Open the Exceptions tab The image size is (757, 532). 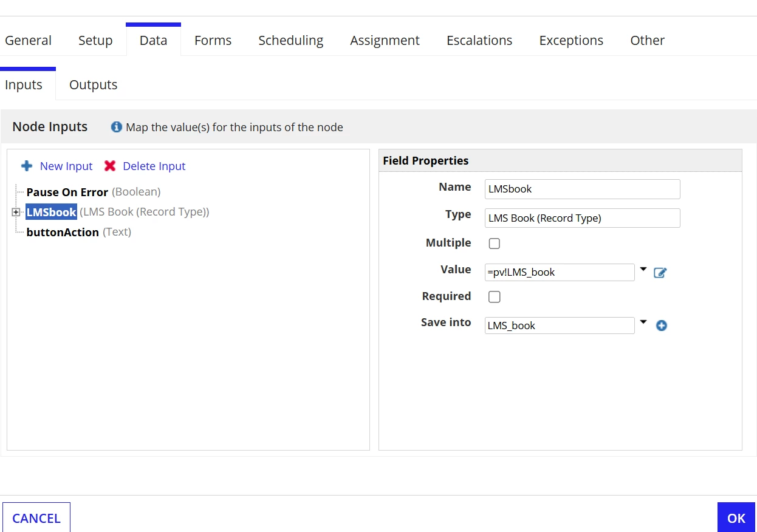coord(571,41)
